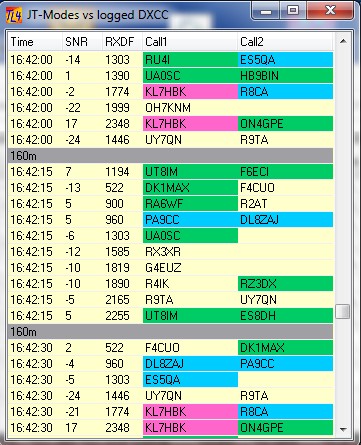Click RXDF value 2255 in UT8IM row
The height and width of the screenshot is (445, 361).
117,316
